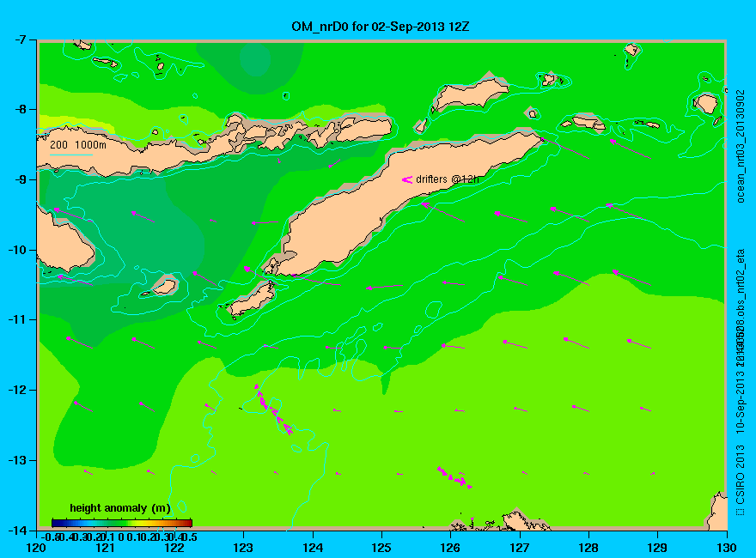Click longitude tick label "123"

[x=243, y=548]
